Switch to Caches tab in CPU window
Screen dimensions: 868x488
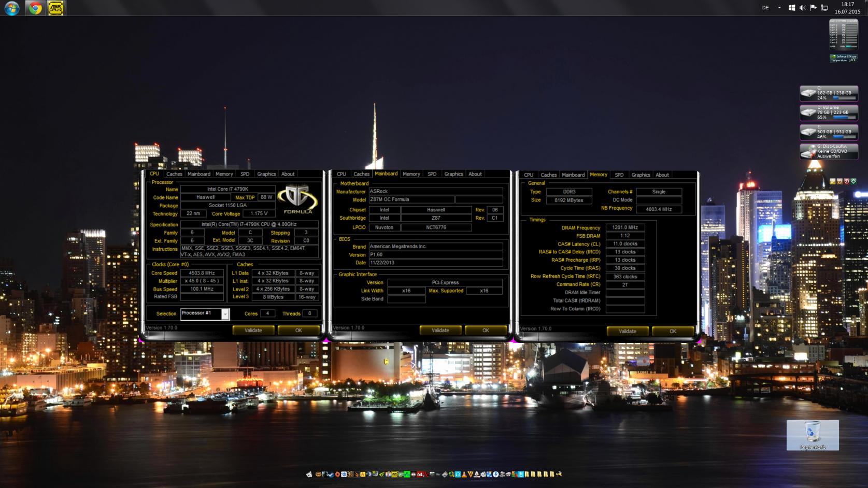174,174
